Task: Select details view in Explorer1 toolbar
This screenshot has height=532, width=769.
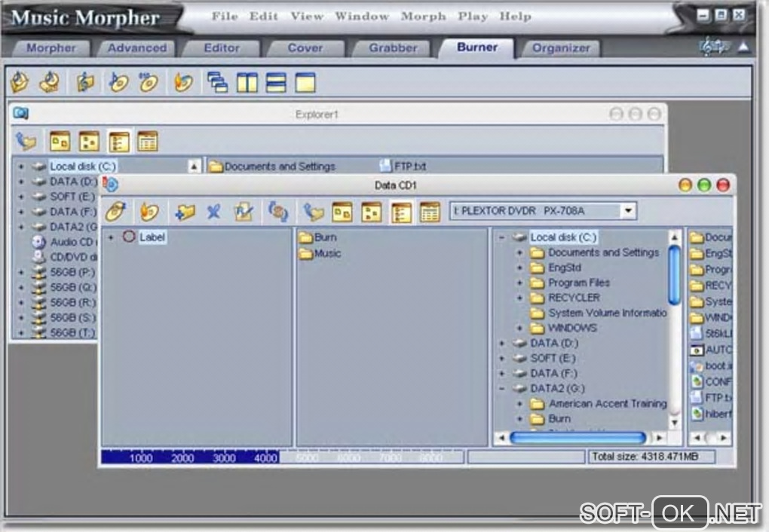Action: point(148,141)
